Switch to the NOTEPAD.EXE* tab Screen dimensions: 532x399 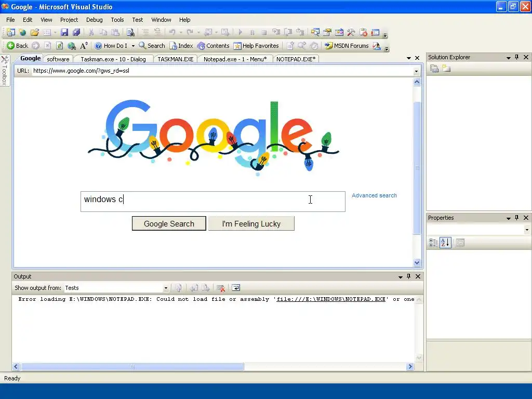point(296,59)
